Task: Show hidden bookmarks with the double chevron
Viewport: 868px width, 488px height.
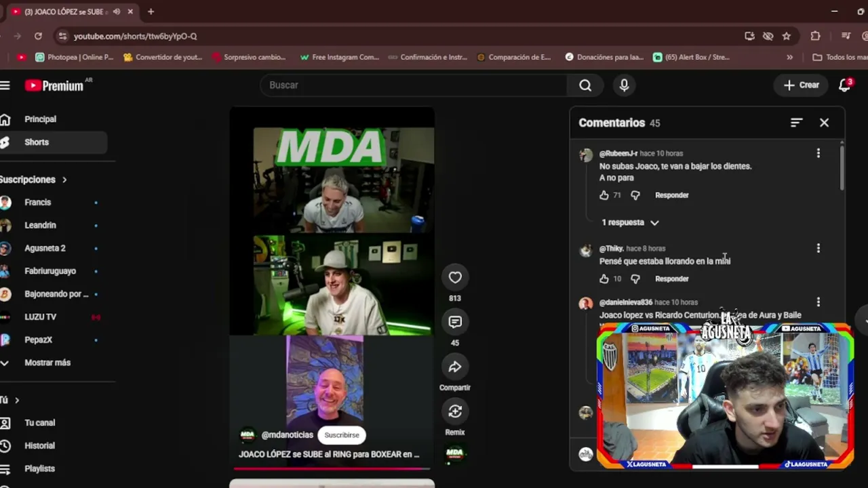Action: point(789,58)
